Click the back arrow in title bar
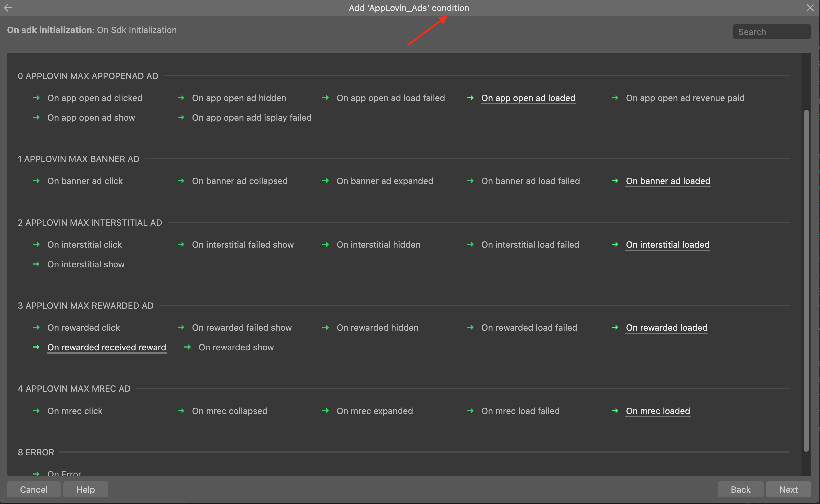This screenshot has width=820, height=504. 8,7
